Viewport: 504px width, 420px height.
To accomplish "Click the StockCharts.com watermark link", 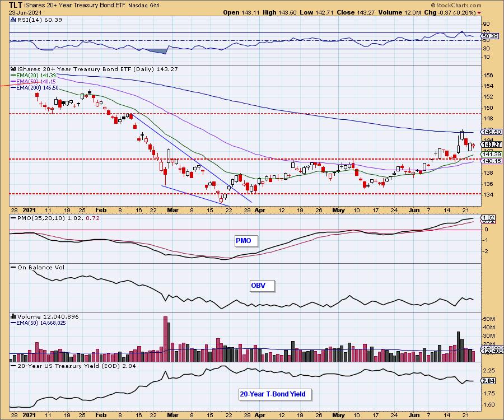I will pyautogui.click(x=456, y=5).
